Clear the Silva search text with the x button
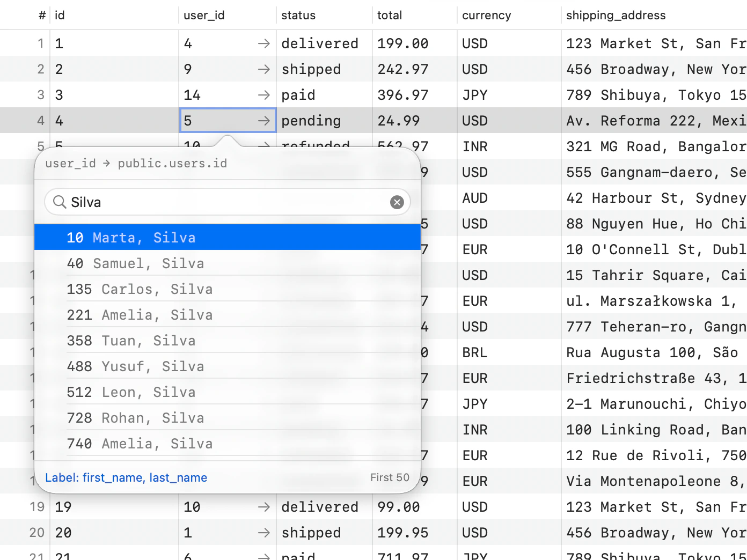Viewport: 747px width, 560px height. click(x=397, y=202)
